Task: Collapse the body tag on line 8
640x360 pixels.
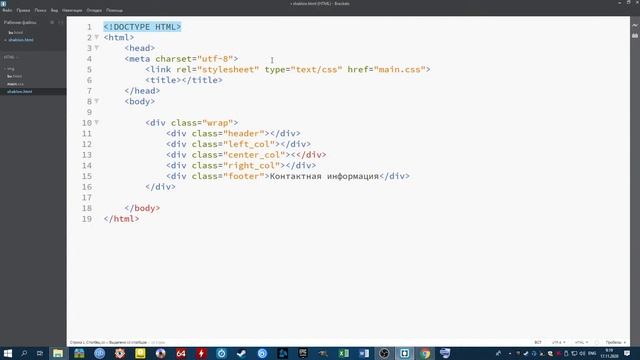Action: 97,101
